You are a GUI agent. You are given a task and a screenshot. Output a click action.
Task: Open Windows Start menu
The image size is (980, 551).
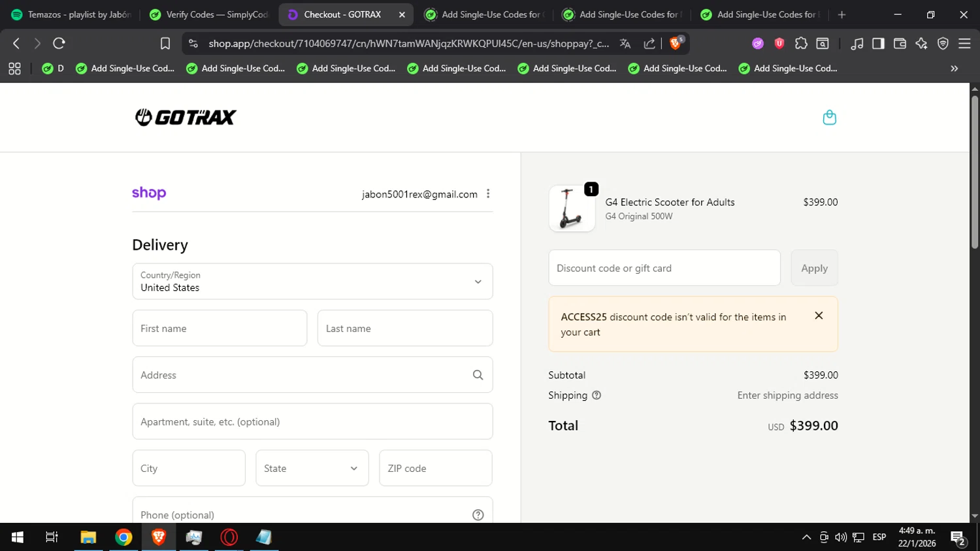tap(18, 537)
